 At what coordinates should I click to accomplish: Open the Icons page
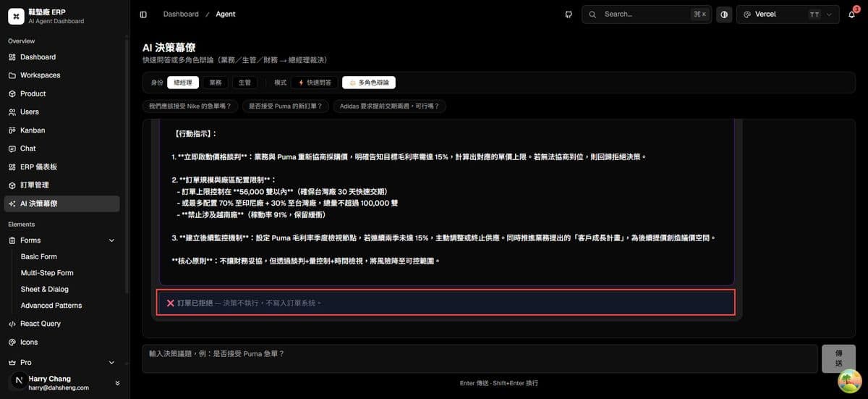click(x=61, y=343)
